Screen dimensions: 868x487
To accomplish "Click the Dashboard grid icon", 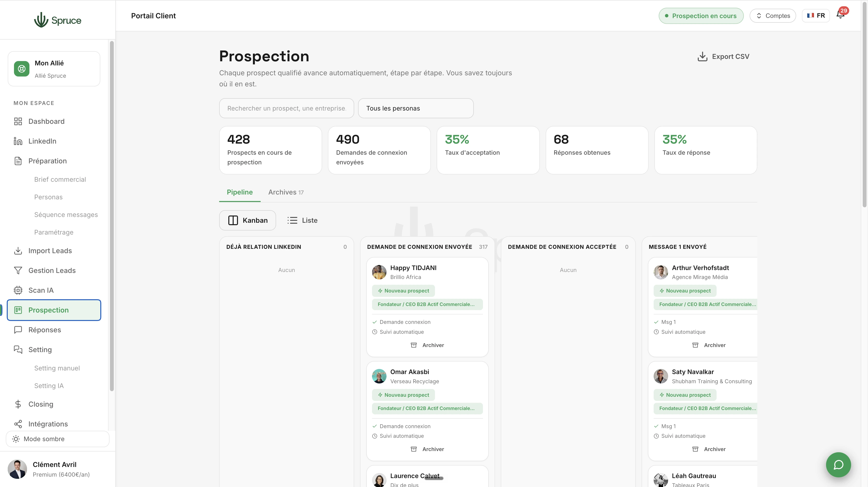I will [18, 121].
